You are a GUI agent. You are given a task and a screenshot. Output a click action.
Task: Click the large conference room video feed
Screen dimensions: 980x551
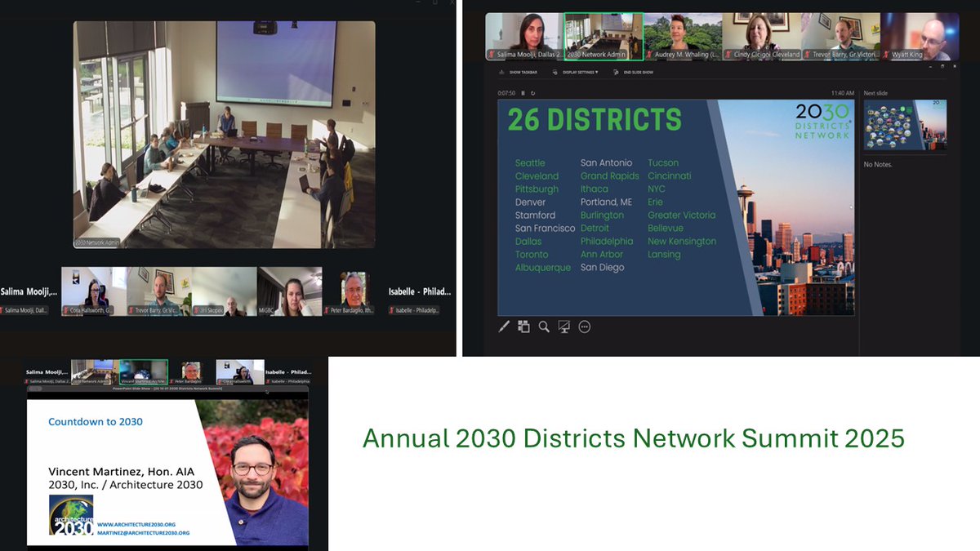225,135
